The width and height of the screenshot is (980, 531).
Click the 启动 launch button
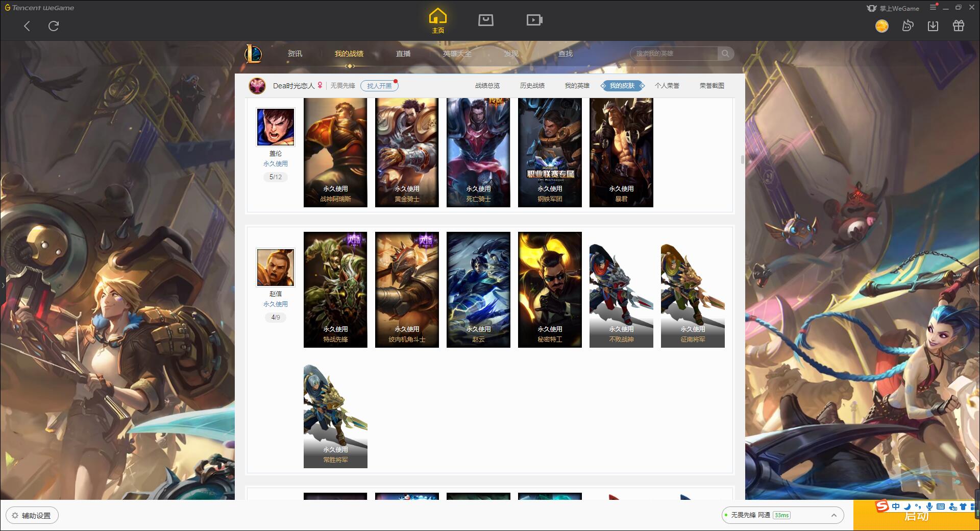(916, 516)
